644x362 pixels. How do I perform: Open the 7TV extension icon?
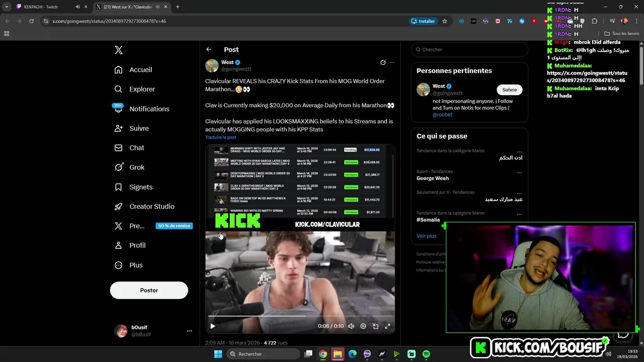click(510, 21)
